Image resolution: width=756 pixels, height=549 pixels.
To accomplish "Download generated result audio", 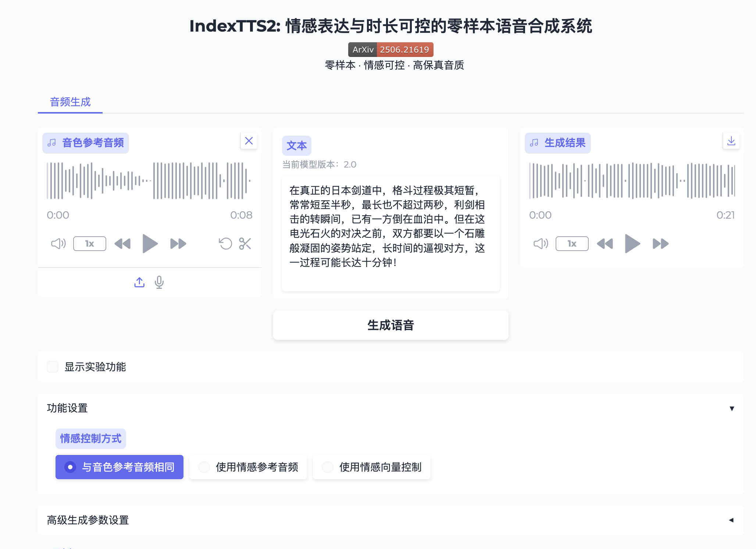I will (x=731, y=141).
